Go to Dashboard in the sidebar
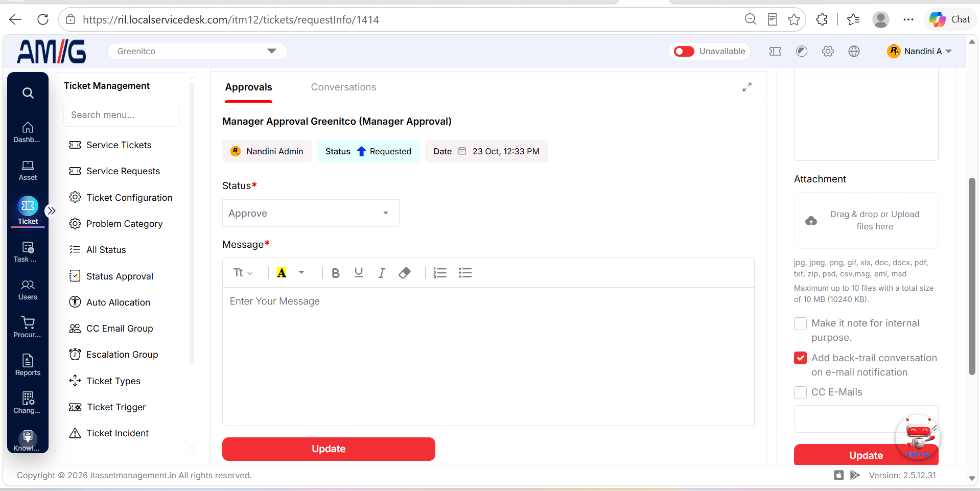The width and height of the screenshot is (980, 491). [28, 132]
